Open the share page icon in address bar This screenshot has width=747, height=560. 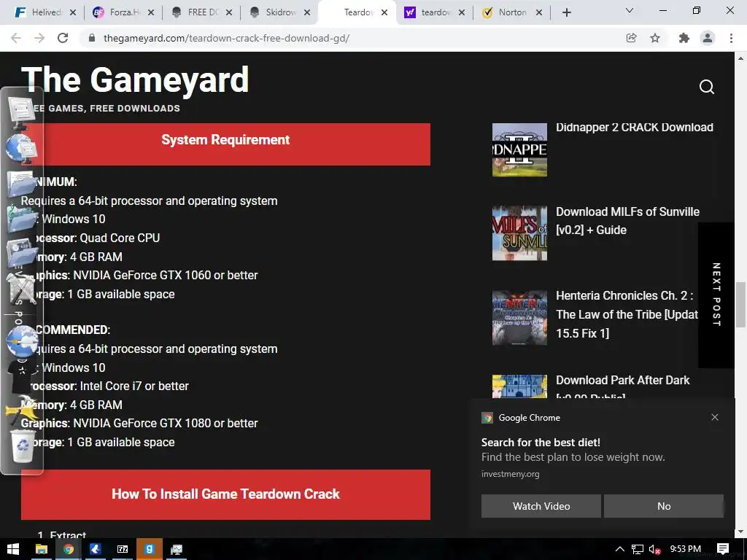[x=631, y=38]
